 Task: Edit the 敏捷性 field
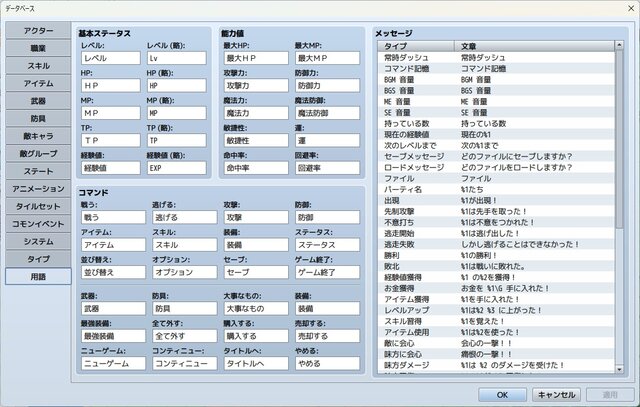(x=256, y=140)
